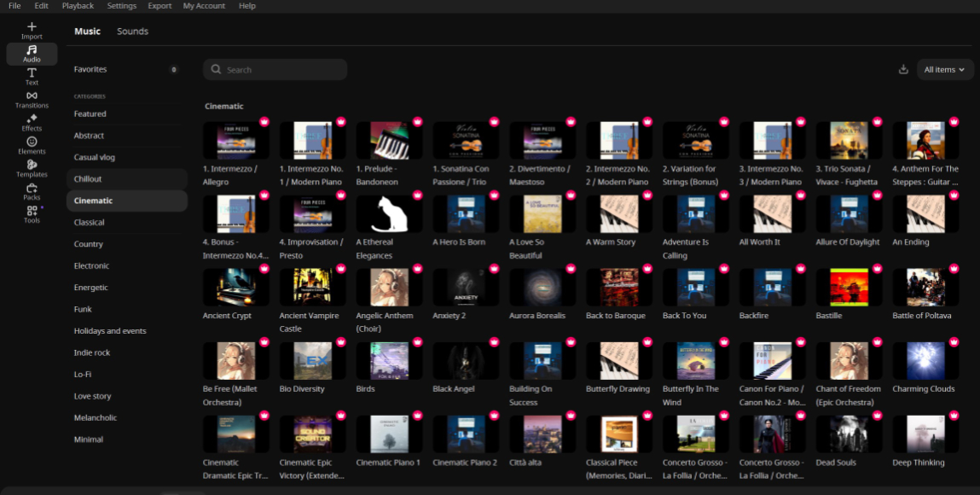Click the download icon beside All items

[x=903, y=69]
